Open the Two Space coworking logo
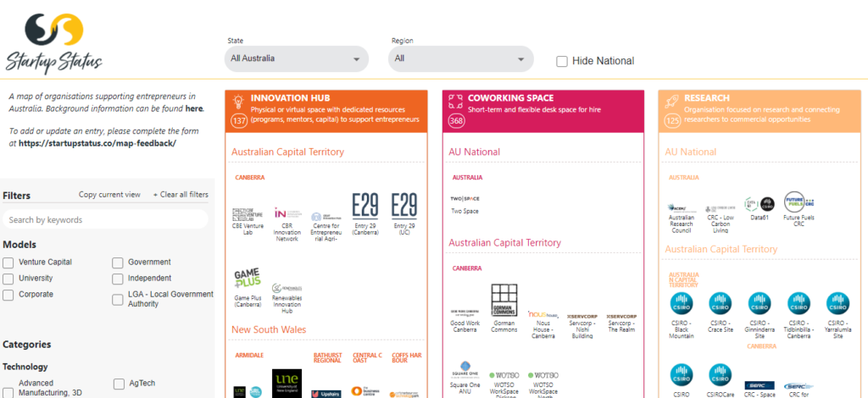This screenshot has height=398, width=868. click(x=465, y=198)
